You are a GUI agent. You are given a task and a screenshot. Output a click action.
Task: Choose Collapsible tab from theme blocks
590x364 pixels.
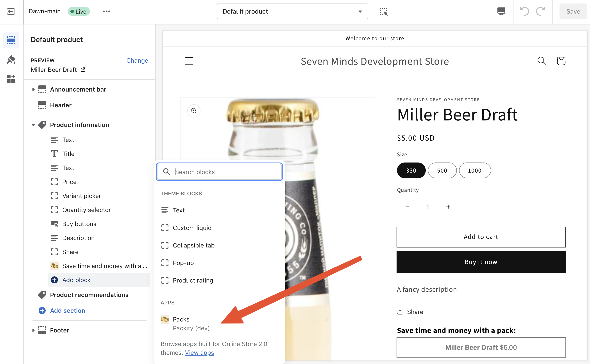[x=193, y=245]
